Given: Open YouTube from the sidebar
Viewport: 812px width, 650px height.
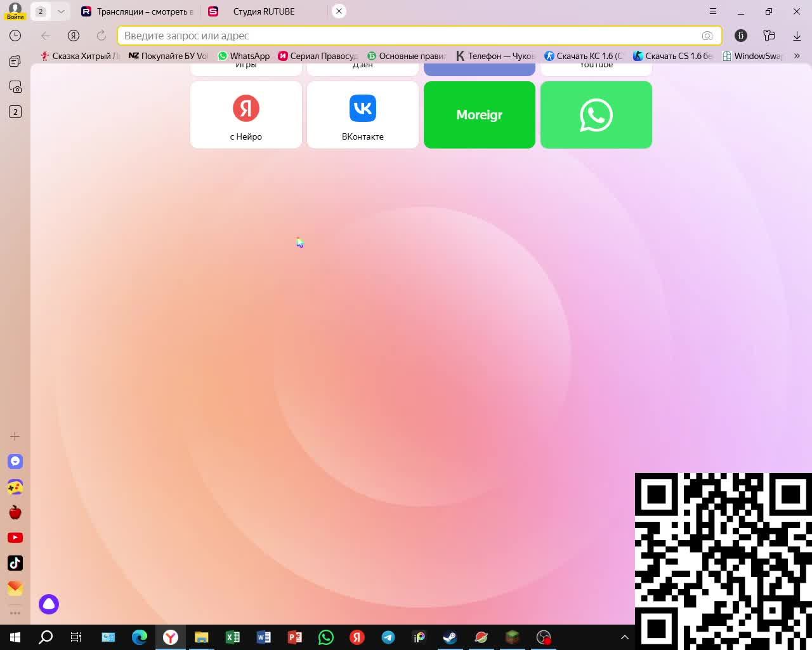Looking at the screenshot, I should (15, 538).
